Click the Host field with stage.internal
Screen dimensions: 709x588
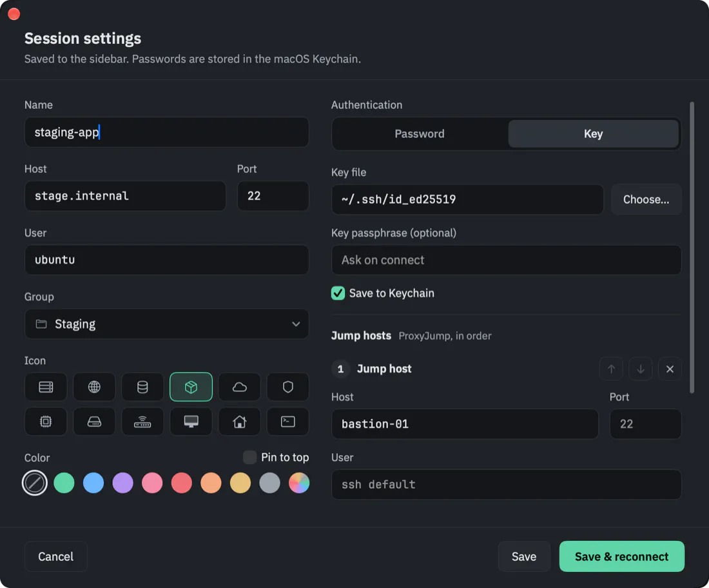[x=125, y=196]
